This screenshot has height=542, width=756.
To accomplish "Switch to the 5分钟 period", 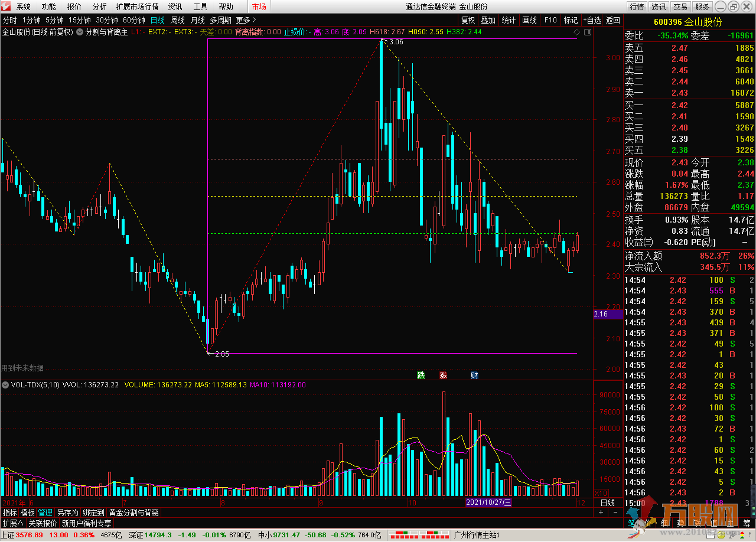I will (x=55, y=20).
